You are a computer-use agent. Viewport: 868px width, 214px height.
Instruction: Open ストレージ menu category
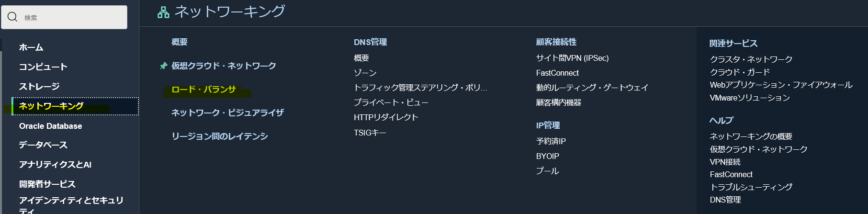pyautogui.click(x=39, y=87)
